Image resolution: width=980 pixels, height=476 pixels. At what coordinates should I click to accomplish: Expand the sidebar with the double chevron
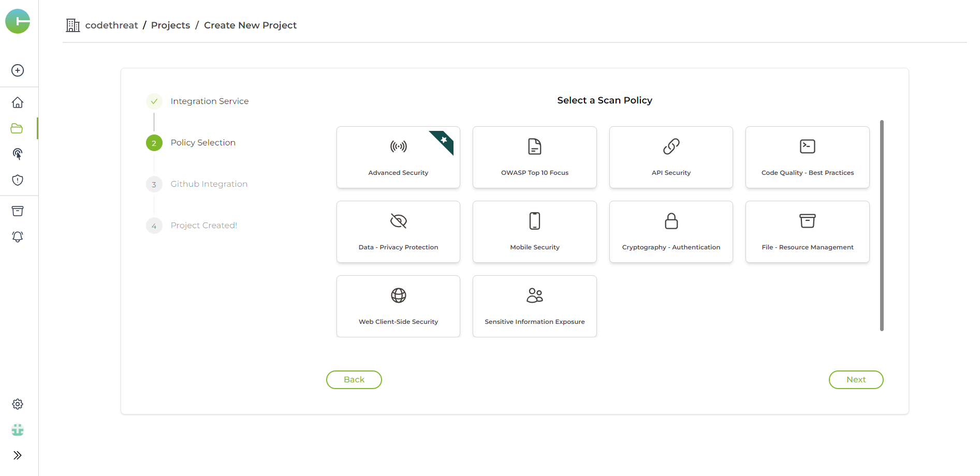point(18,455)
